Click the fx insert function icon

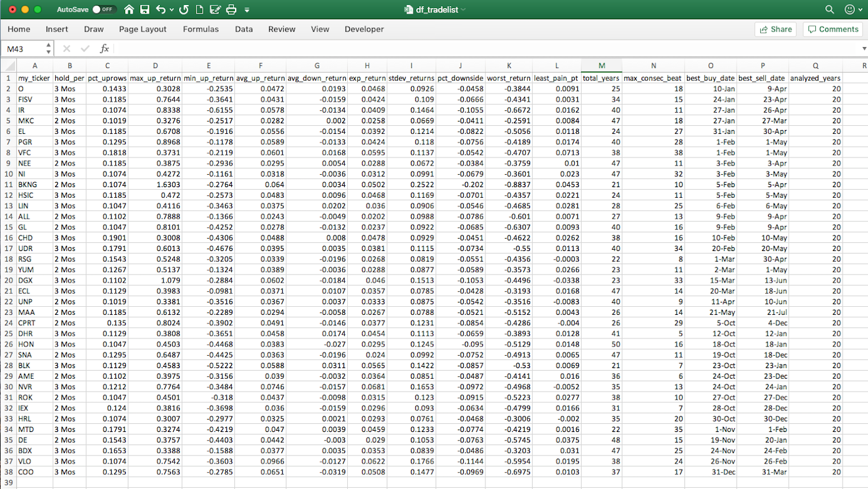tap(105, 48)
